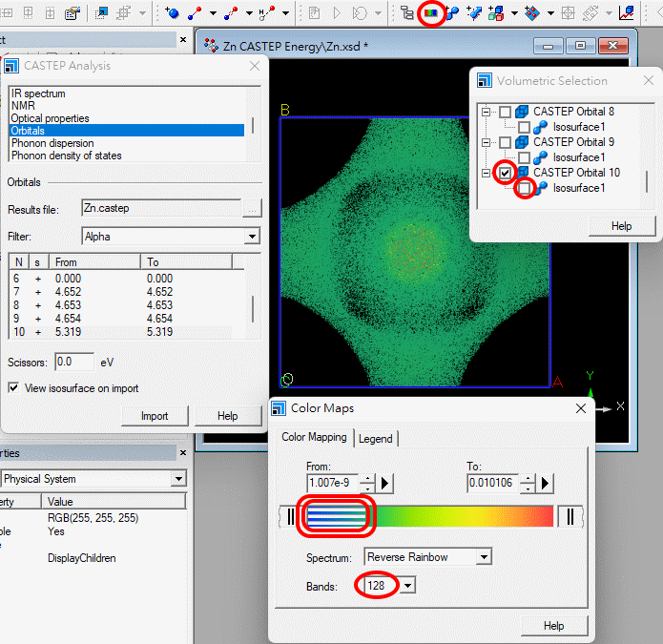Click the Scissors value input field

point(73,363)
